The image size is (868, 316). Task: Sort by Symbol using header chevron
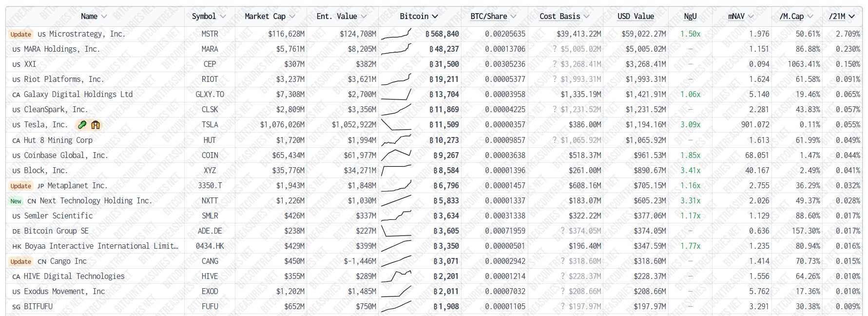(223, 17)
